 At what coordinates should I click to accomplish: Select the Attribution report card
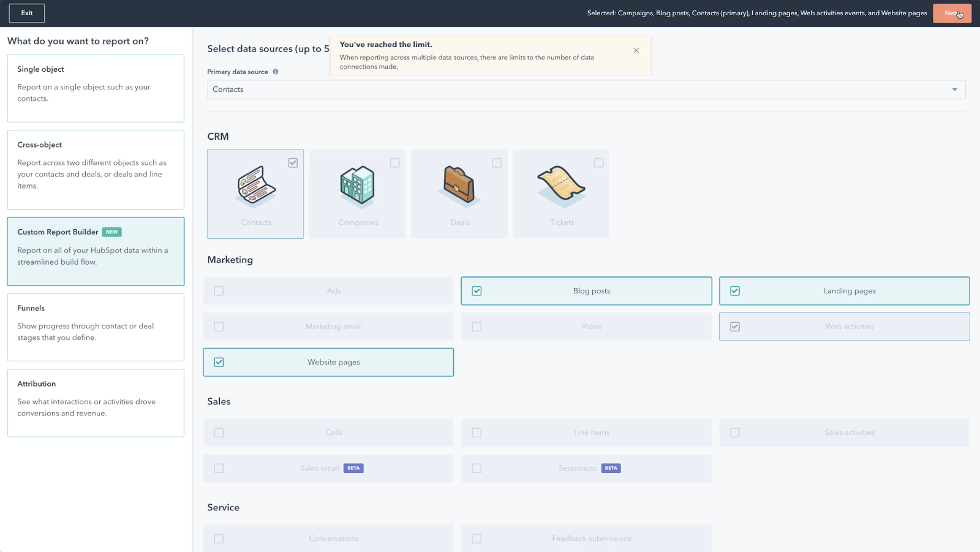96,403
